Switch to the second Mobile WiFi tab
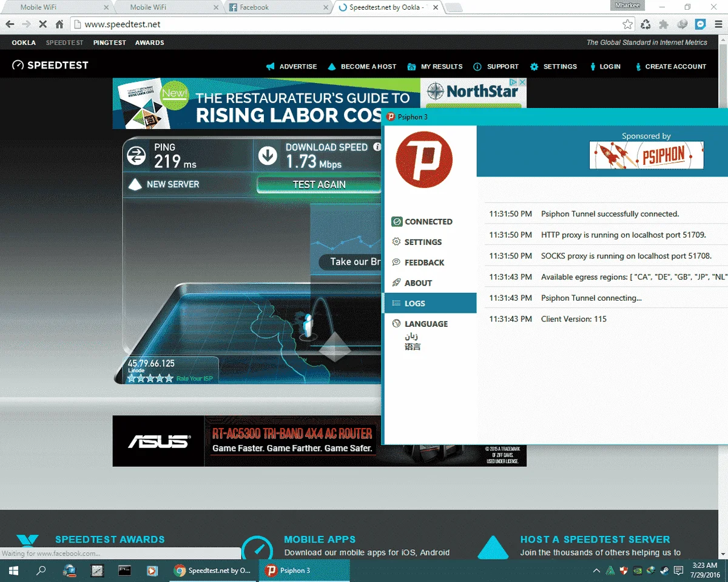Image resolution: width=728 pixels, height=582 pixels. 166,7
